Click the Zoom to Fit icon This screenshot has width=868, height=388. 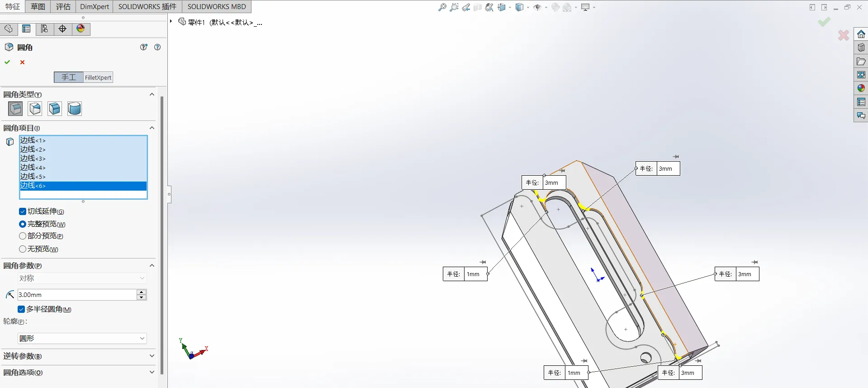pos(442,7)
